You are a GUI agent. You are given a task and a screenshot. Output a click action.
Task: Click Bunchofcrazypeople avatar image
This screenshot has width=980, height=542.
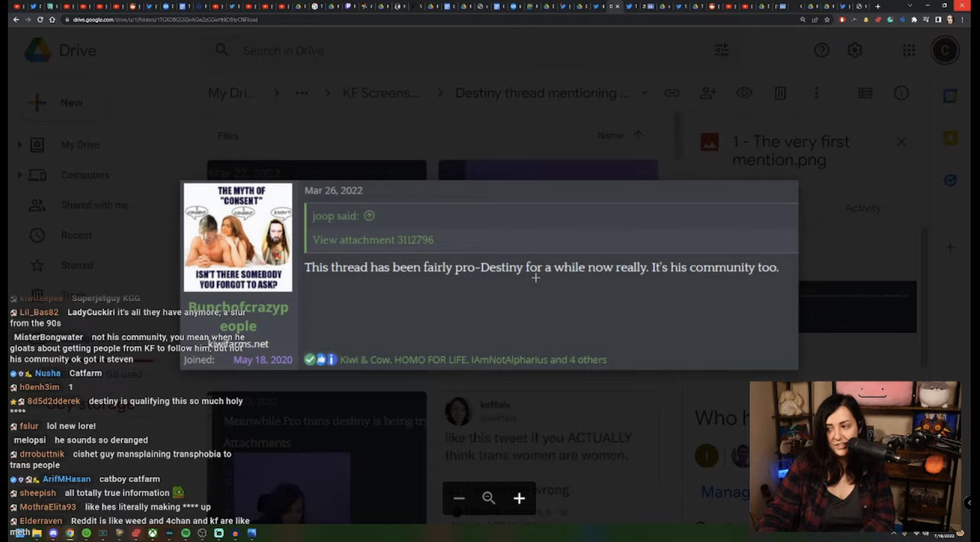click(238, 237)
